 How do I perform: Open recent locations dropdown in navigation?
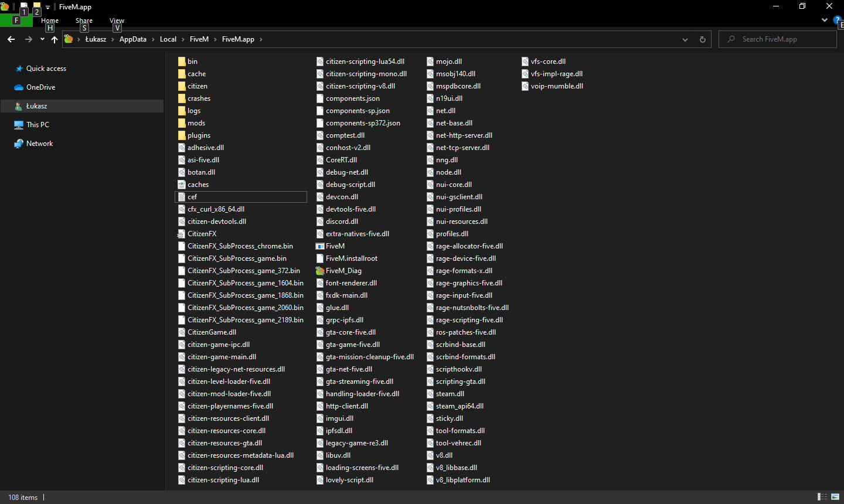pos(42,39)
